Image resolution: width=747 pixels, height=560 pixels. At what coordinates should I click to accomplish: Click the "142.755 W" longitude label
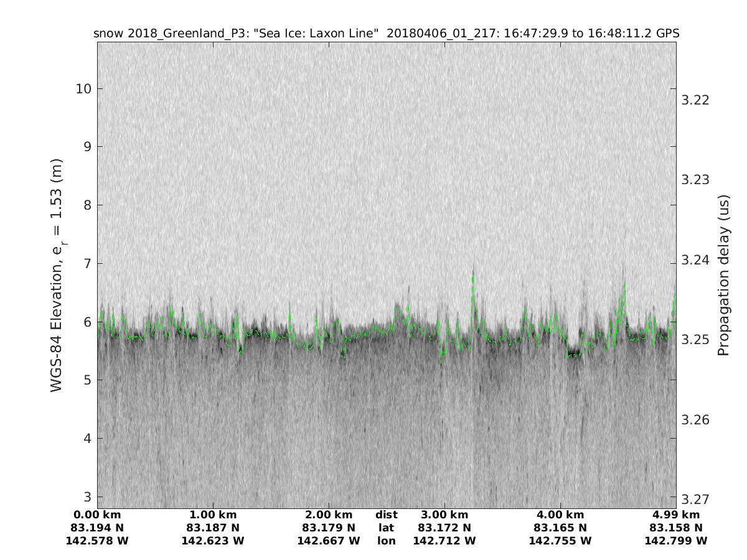point(560,541)
